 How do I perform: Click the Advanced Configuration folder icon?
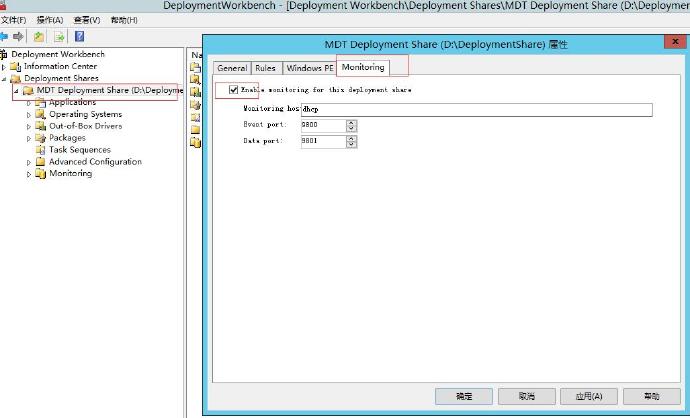click(x=40, y=162)
